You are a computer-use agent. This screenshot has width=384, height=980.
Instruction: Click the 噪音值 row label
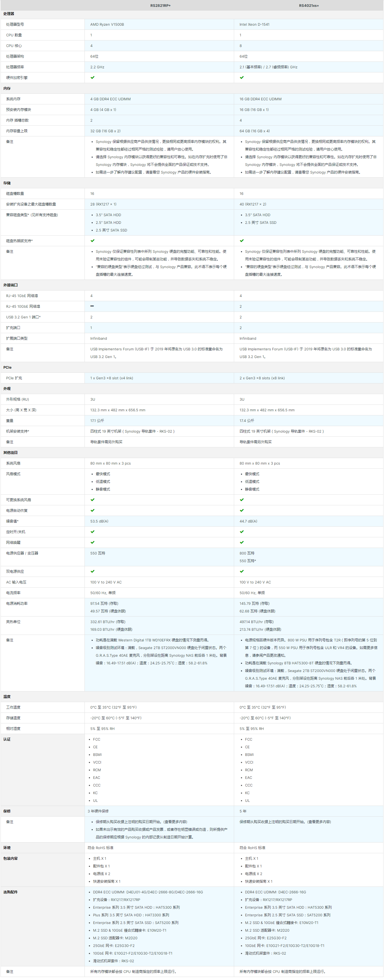tap(12, 521)
